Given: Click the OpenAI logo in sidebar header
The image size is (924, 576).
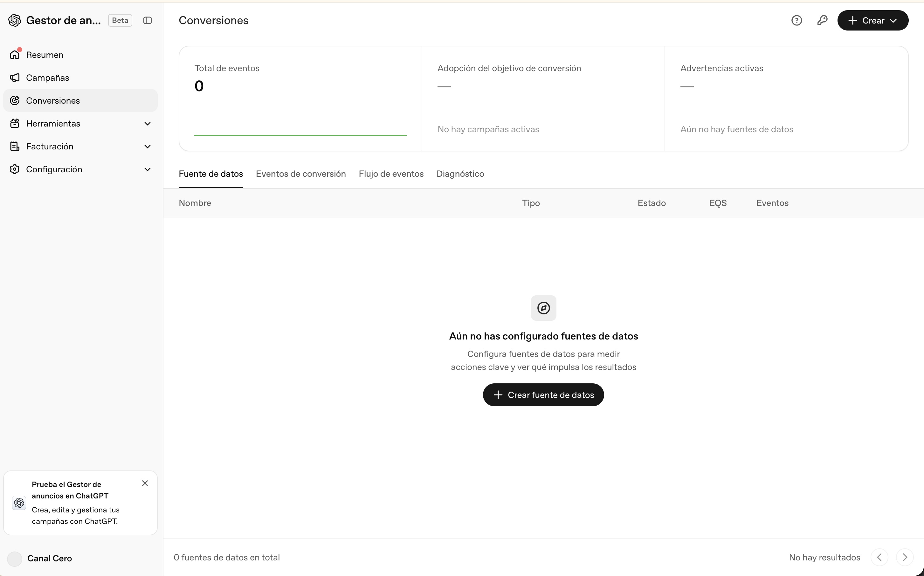Looking at the screenshot, I should (15, 20).
